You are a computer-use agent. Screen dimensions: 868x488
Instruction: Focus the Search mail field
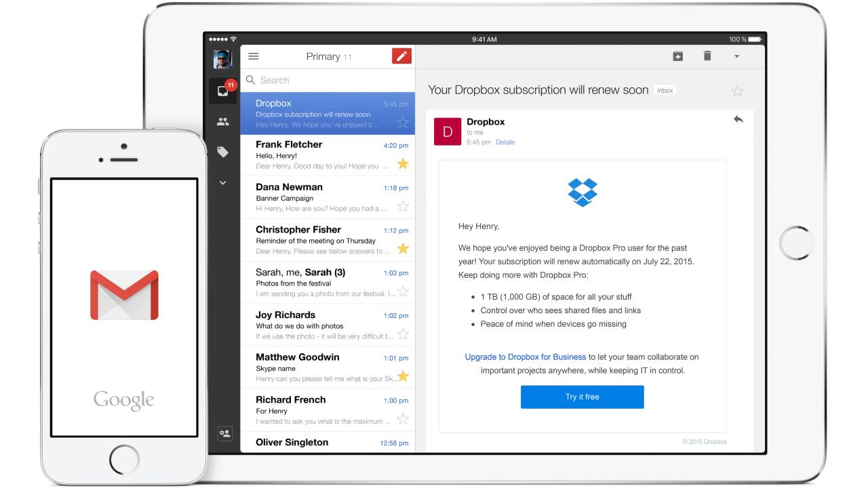pyautogui.click(x=328, y=80)
